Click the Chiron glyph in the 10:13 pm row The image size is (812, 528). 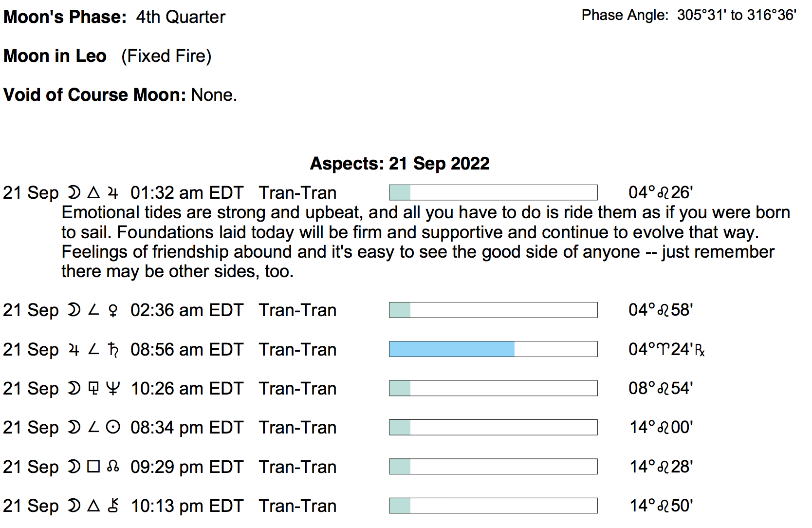coord(113,506)
